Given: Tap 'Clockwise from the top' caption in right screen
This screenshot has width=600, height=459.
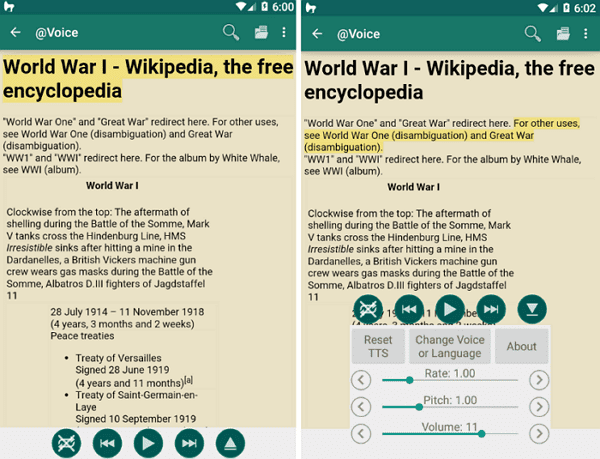Looking at the screenshot, I should pyautogui.click(x=411, y=255).
